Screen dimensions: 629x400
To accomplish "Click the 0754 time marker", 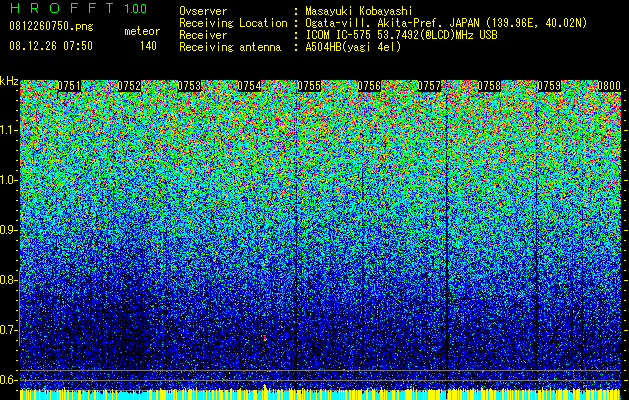I will coord(249,86).
